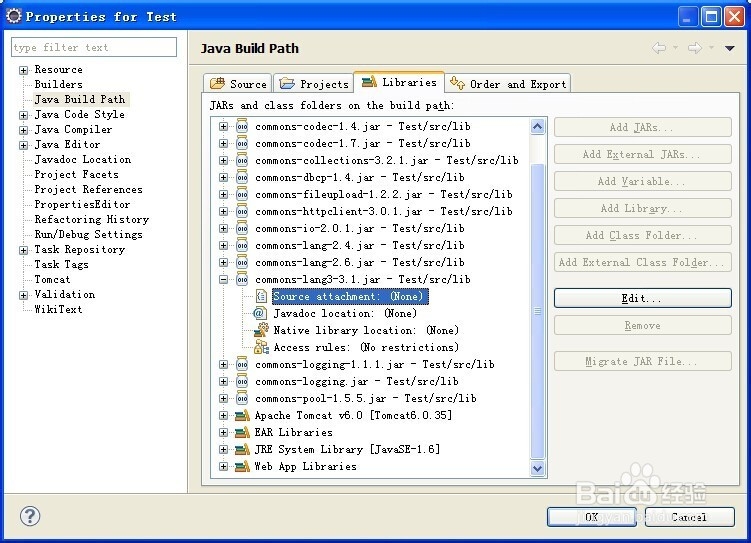Screen dimensions: 751x543
Task: Select the Javadoc location: (None) row
Action: coord(345,314)
